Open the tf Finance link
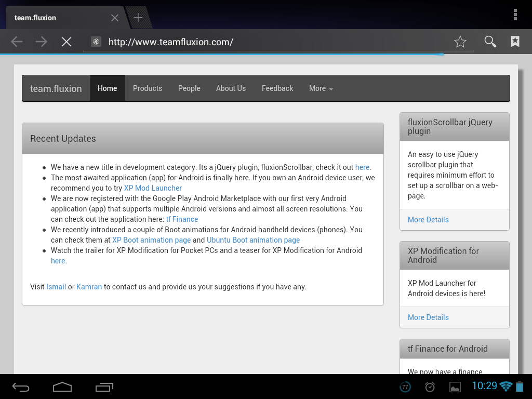 182,219
